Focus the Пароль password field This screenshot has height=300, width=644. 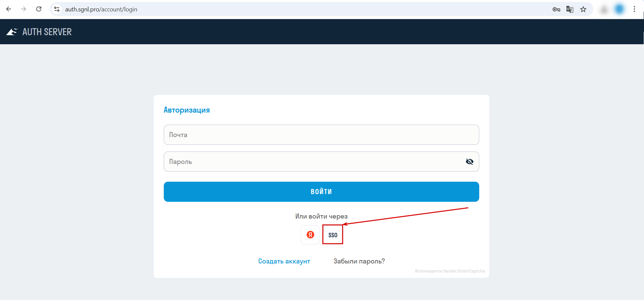pyautogui.click(x=321, y=162)
